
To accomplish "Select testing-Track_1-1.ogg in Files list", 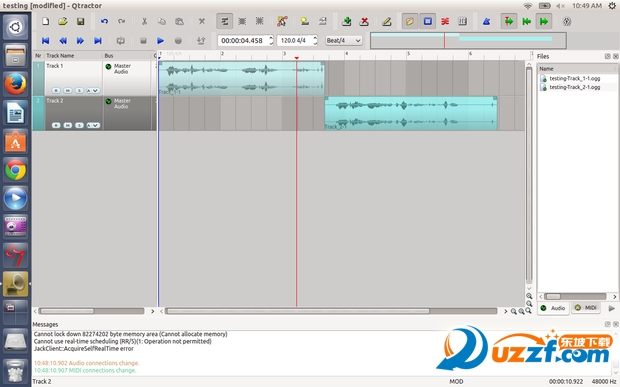I will [x=574, y=78].
